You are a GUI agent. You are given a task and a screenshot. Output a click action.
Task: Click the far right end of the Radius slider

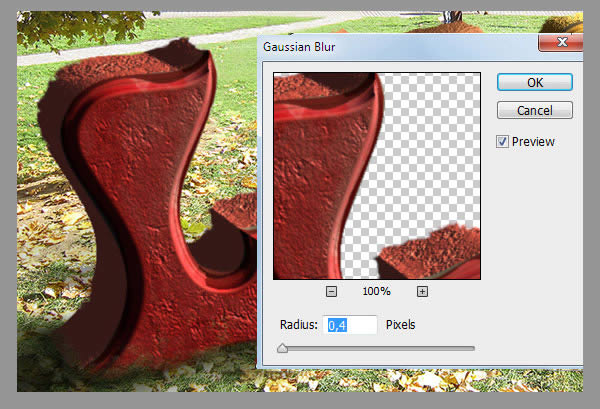coord(473,348)
